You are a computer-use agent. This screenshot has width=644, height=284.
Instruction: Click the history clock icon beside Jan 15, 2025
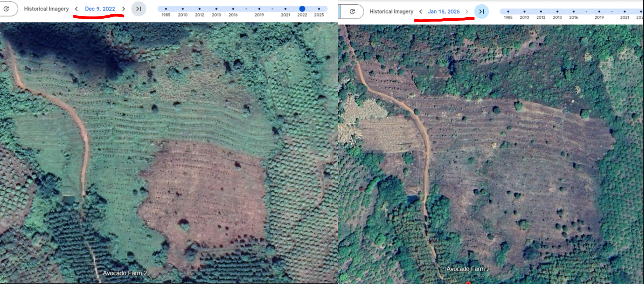click(x=352, y=11)
